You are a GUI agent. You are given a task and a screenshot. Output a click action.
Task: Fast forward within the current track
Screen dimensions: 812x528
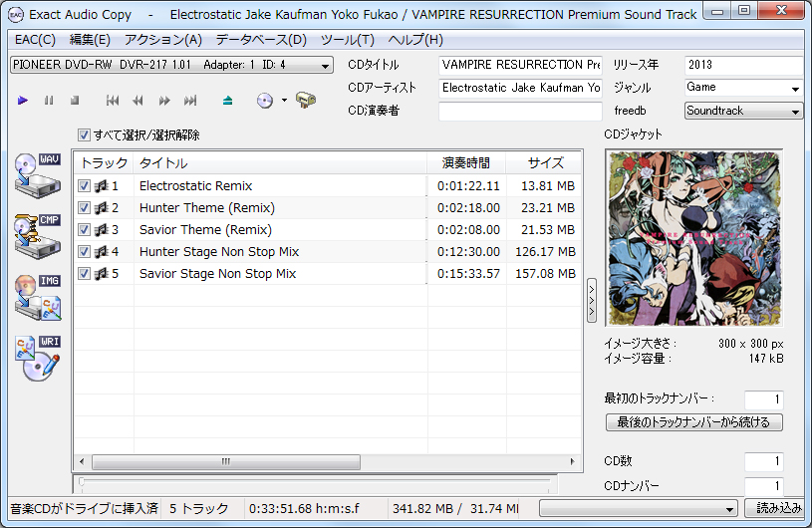pyautogui.click(x=164, y=101)
